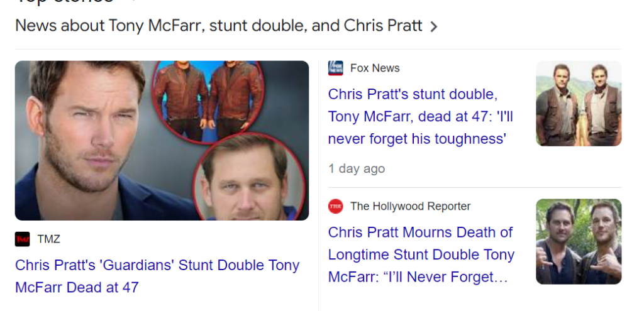Image resolution: width=644 pixels, height=311 pixels.
Task: Click the 'TMZ' source name text
Action: (49, 239)
